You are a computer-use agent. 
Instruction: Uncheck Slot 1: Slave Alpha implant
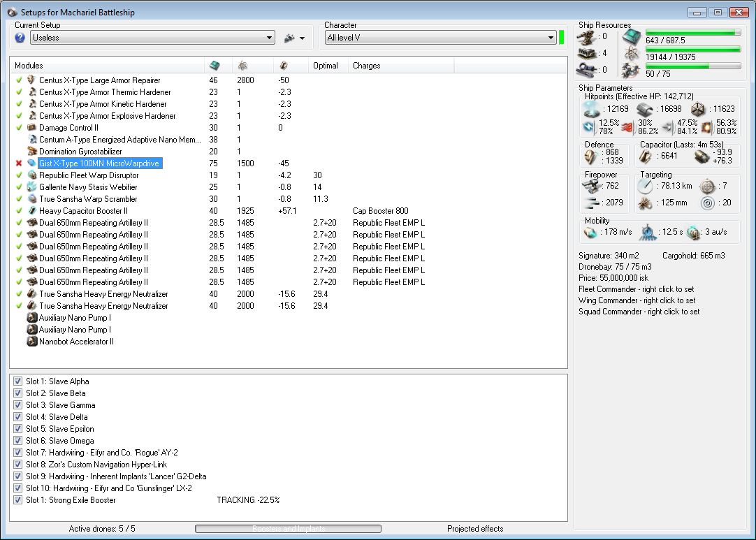[18, 381]
